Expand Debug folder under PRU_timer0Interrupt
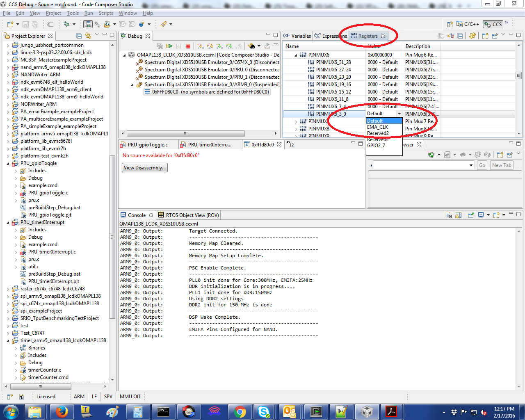This screenshot has width=525, height=420. 16,237
